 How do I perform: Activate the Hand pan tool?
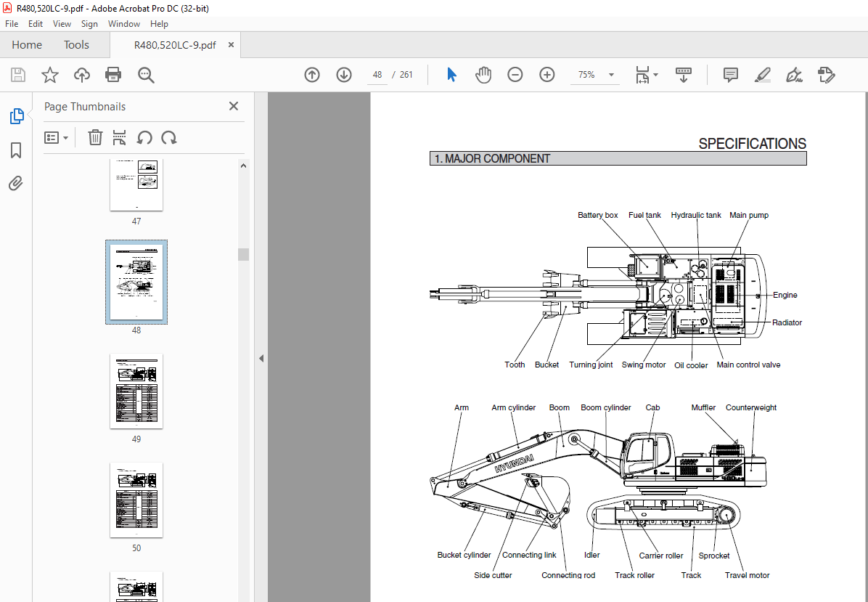483,75
